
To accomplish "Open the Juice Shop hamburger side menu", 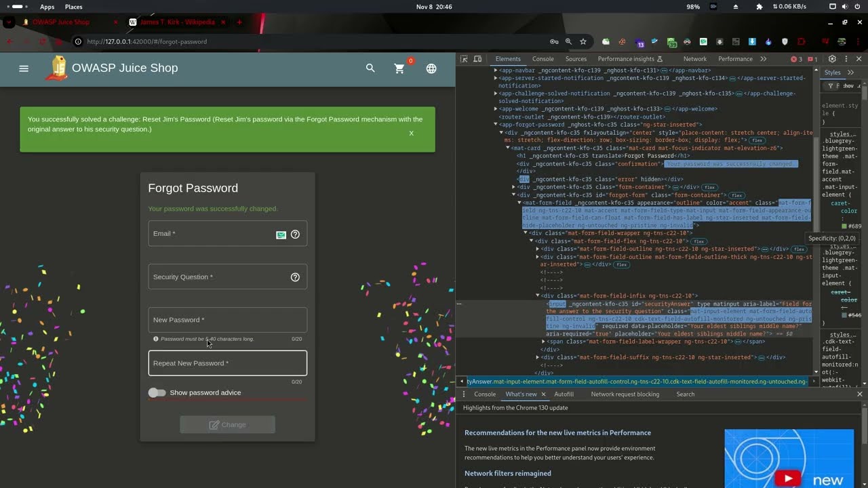I will click(24, 68).
